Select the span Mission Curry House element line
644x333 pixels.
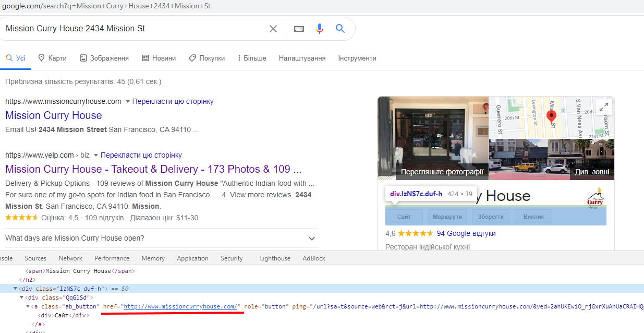80,271
